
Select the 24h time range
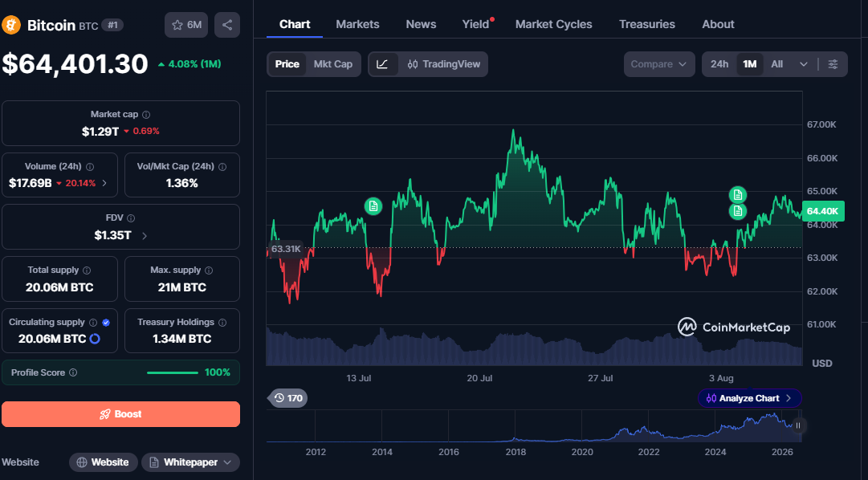(x=719, y=64)
